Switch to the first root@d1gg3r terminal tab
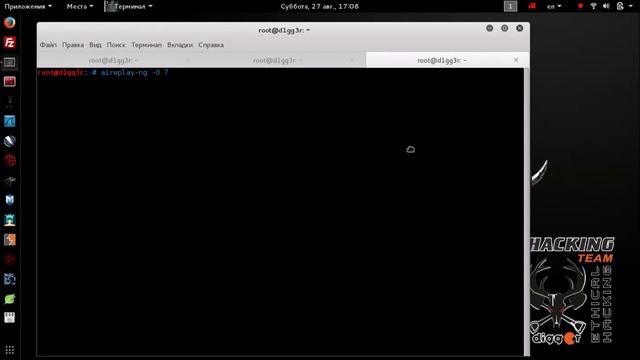The width and height of the screenshot is (640, 360). (x=113, y=60)
